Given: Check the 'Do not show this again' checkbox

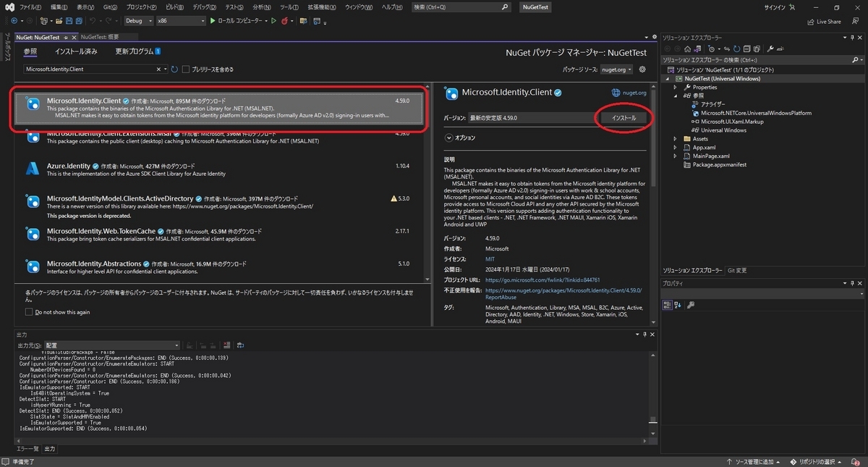Looking at the screenshot, I should (28, 312).
